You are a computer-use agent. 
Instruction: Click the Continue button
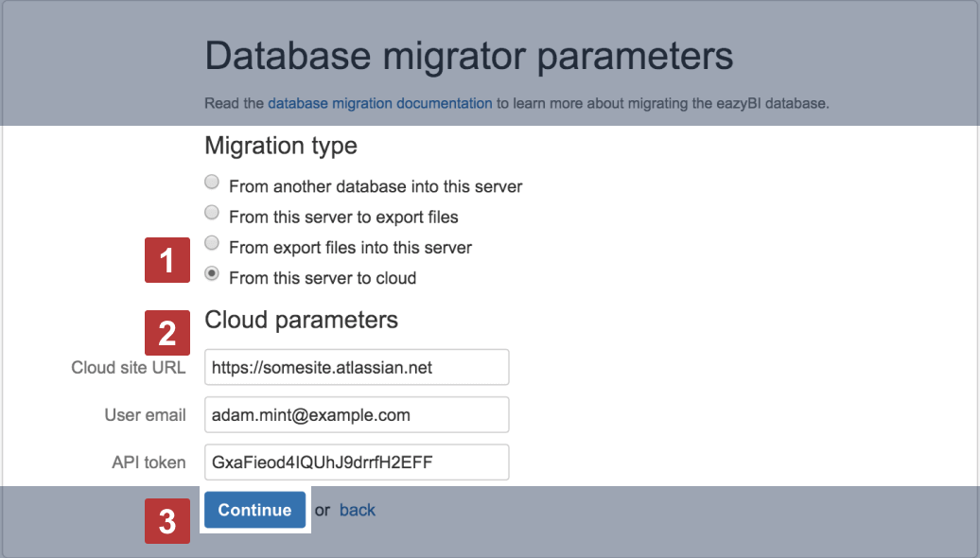pyautogui.click(x=255, y=510)
